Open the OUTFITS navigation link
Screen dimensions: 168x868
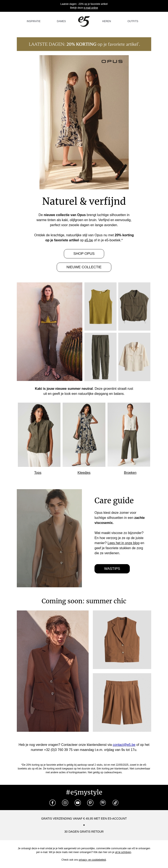(x=133, y=21)
